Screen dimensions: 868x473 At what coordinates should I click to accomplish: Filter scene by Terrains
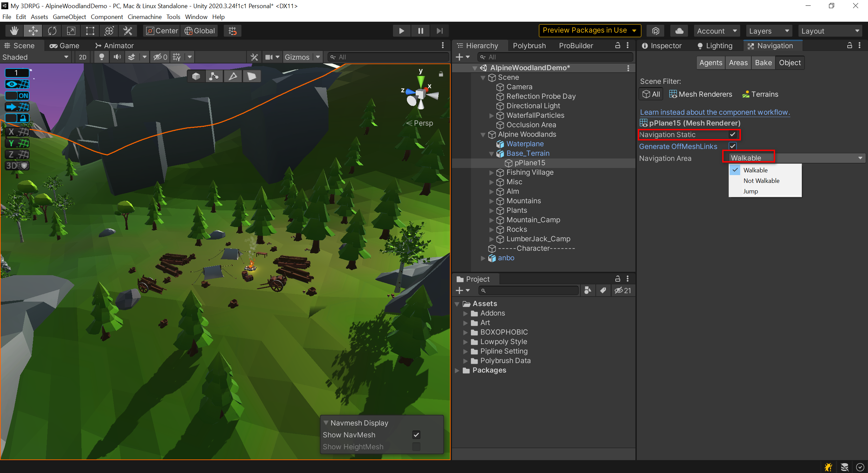click(760, 94)
